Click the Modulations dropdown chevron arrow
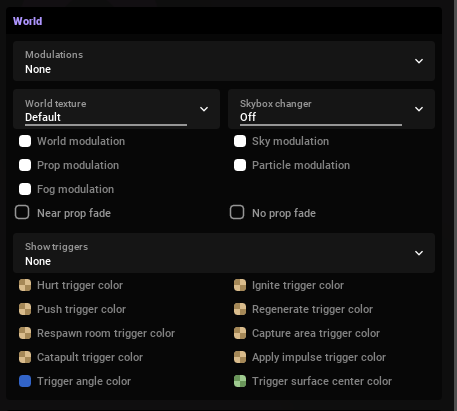Screen dimensions: 457x411 point(419,61)
